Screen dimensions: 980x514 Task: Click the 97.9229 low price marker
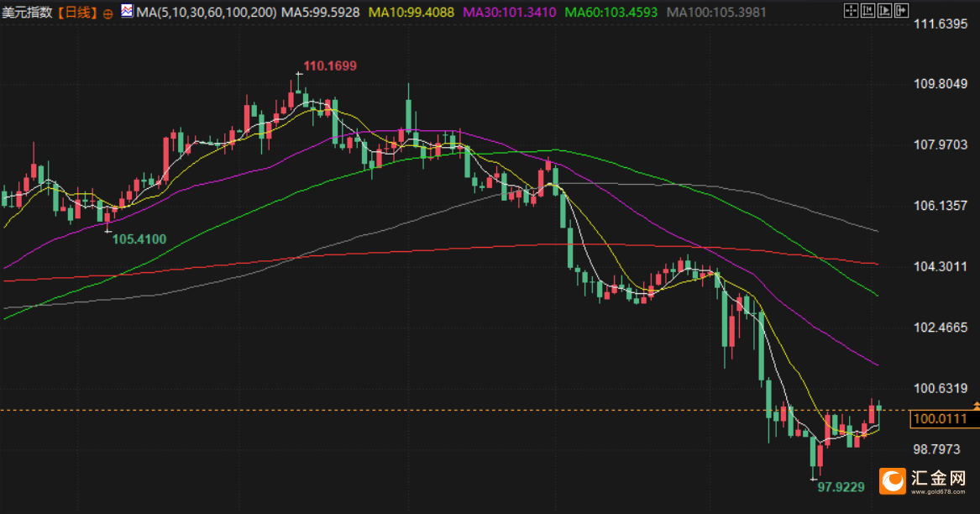pyautogui.click(x=841, y=487)
